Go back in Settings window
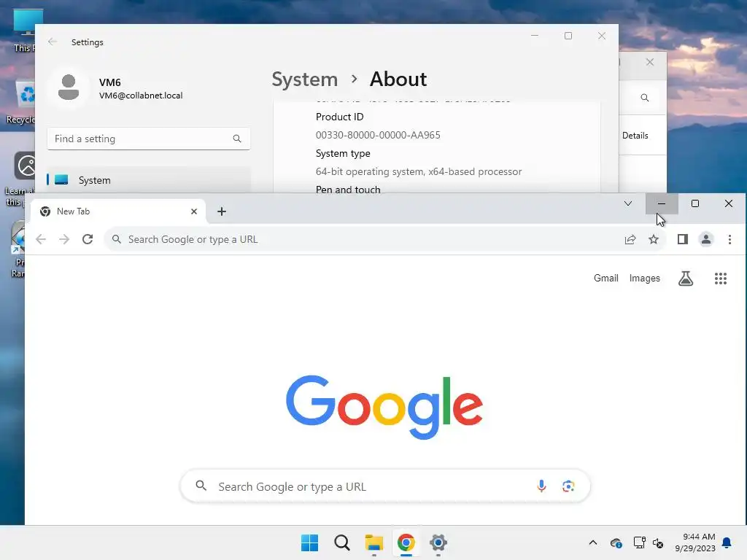Screen dimensions: 747x560 53,42
